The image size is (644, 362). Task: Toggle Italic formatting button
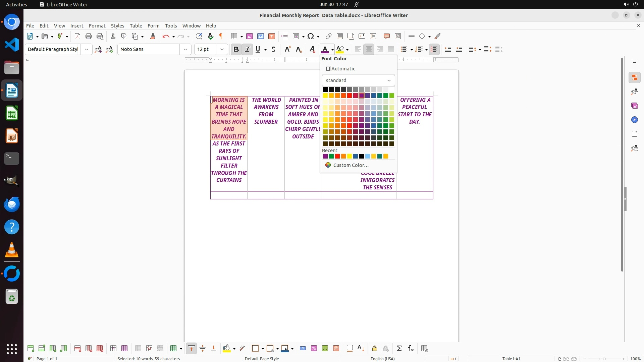[x=247, y=49]
